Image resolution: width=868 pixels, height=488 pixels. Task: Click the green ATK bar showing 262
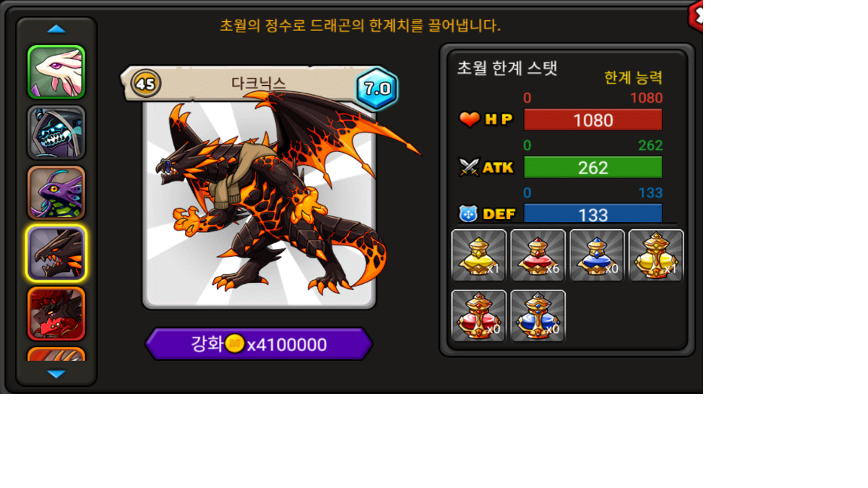click(x=593, y=167)
